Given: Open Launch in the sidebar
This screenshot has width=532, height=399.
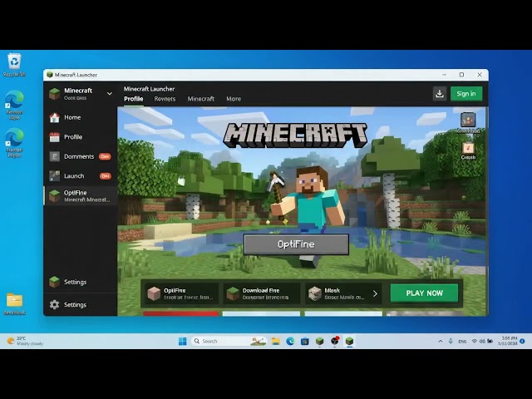Looking at the screenshot, I should pyautogui.click(x=74, y=176).
